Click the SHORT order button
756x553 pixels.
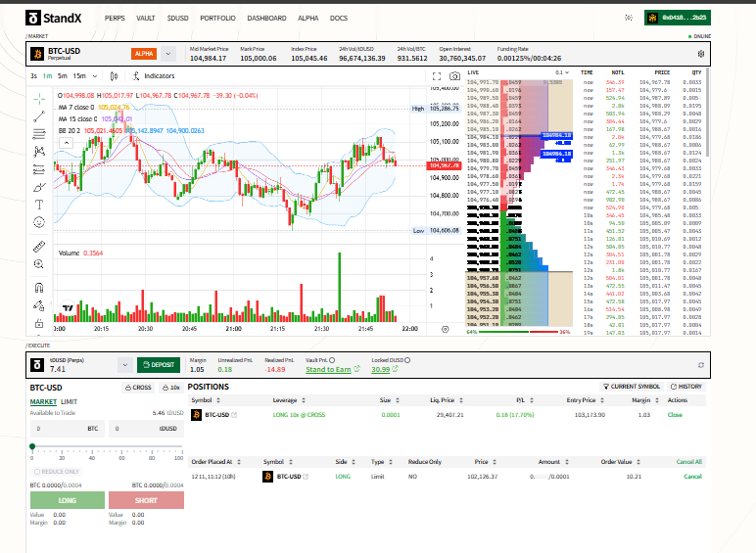pos(146,500)
